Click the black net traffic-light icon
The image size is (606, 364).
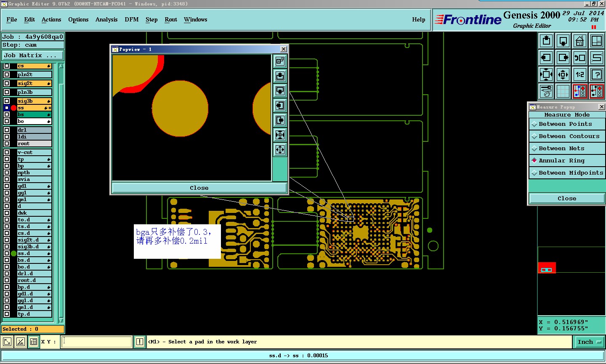click(x=597, y=91)
